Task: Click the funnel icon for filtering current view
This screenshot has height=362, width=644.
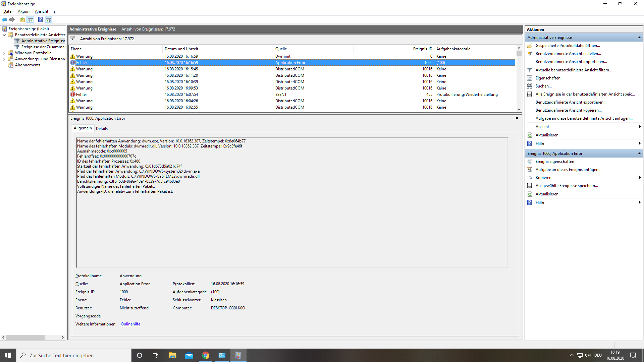Action: pyautogui.click(x=530, y=70)
